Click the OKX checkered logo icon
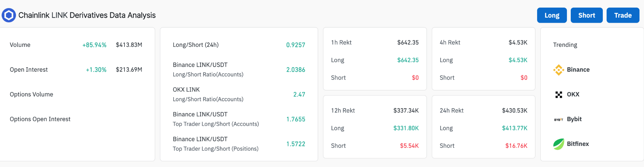The width and height of the screenshot is (644, 167). click(x=558, y=95)
